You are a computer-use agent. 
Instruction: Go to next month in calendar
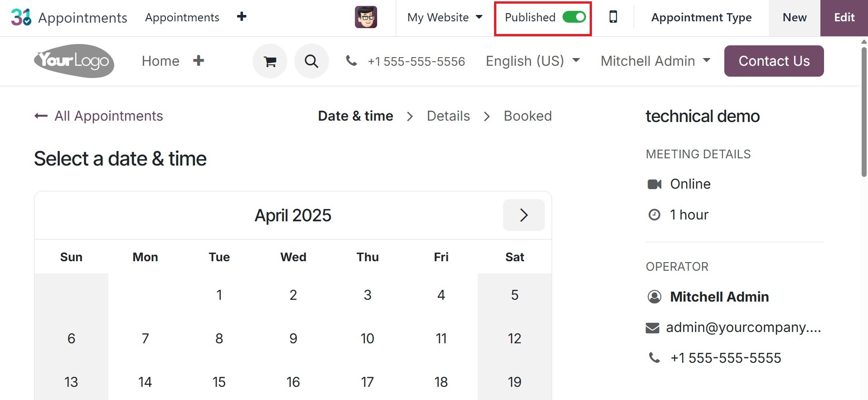tap(524, 215)
